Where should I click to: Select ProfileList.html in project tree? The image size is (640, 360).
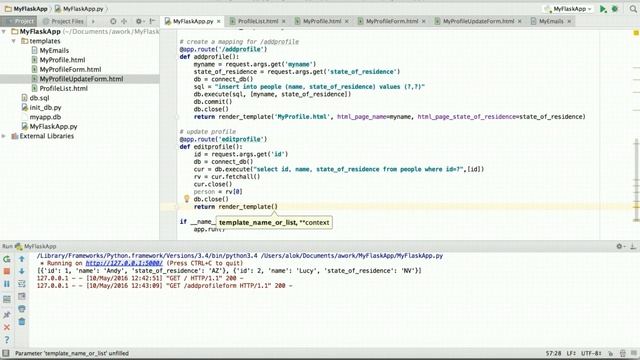pyautogui.click(x=63, y=88)
